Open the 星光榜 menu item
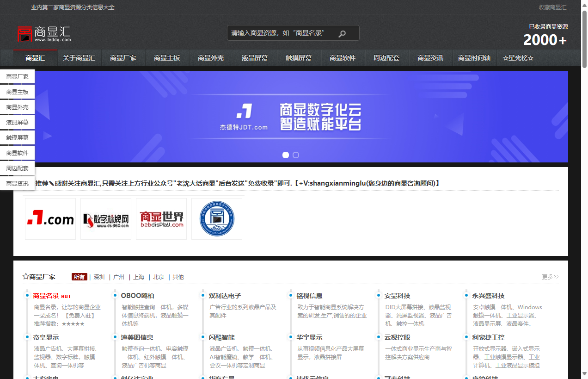This screenshot has width=588, height=379. pos(518,58)
